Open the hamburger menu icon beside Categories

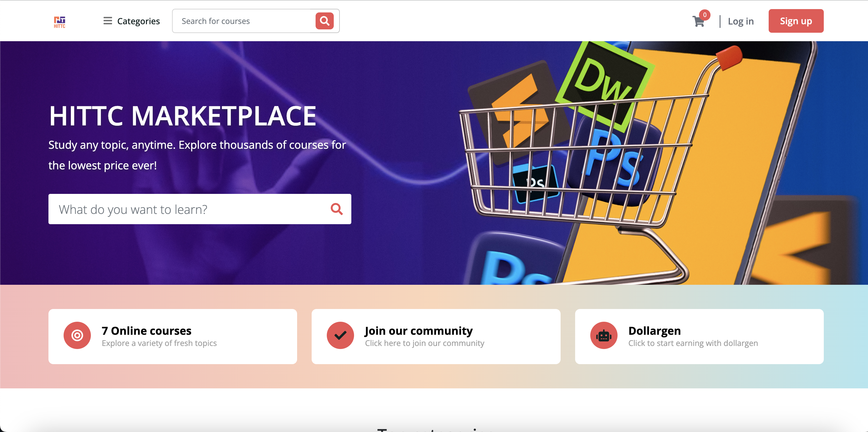108,21
